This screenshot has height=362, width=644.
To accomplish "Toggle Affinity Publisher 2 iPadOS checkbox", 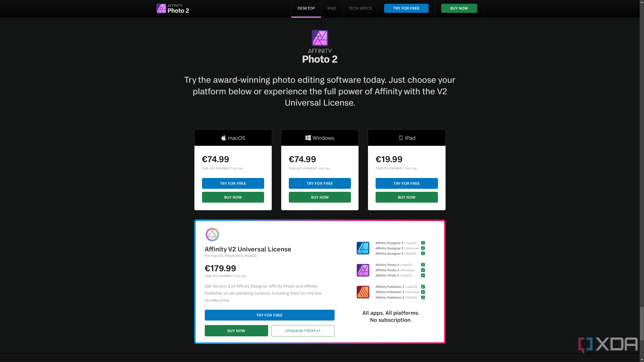I will tap(423, 297).
